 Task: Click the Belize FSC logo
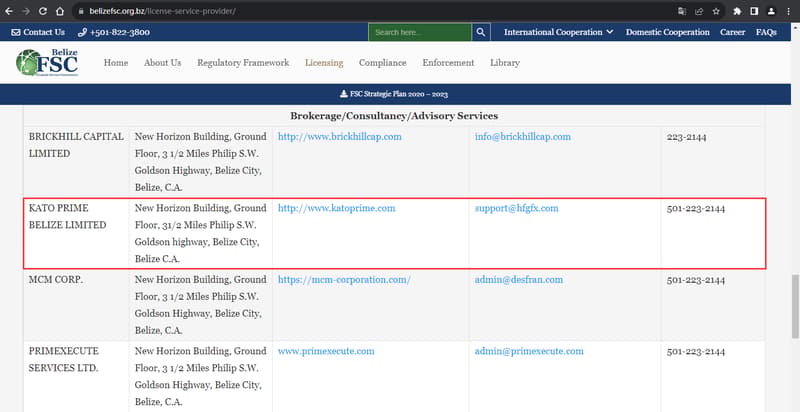coord(47,62)
